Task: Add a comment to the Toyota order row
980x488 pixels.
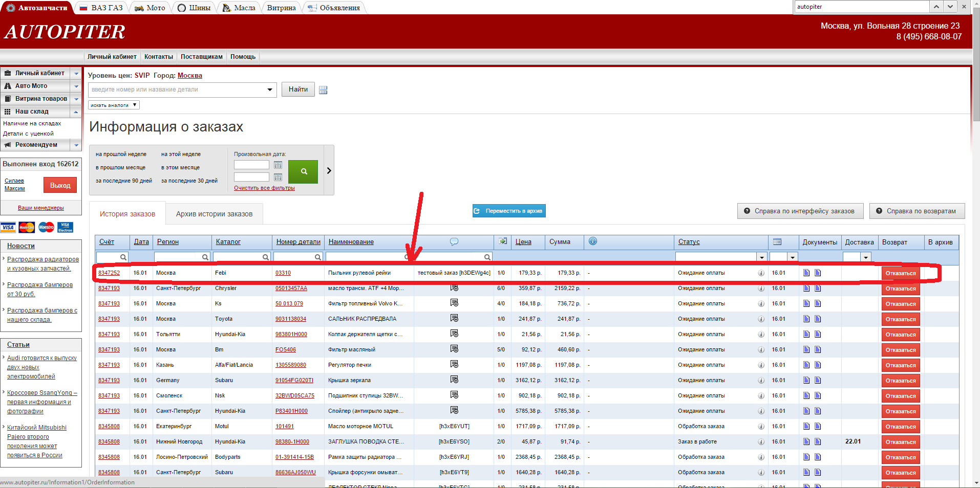Action: click(454, 318)
